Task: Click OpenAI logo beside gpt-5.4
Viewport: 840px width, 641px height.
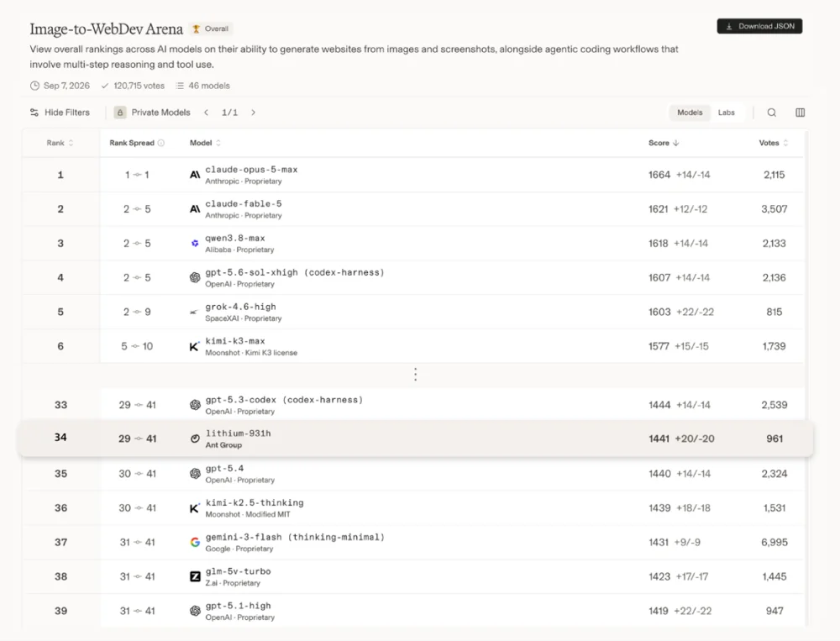Action: [195, 474]
